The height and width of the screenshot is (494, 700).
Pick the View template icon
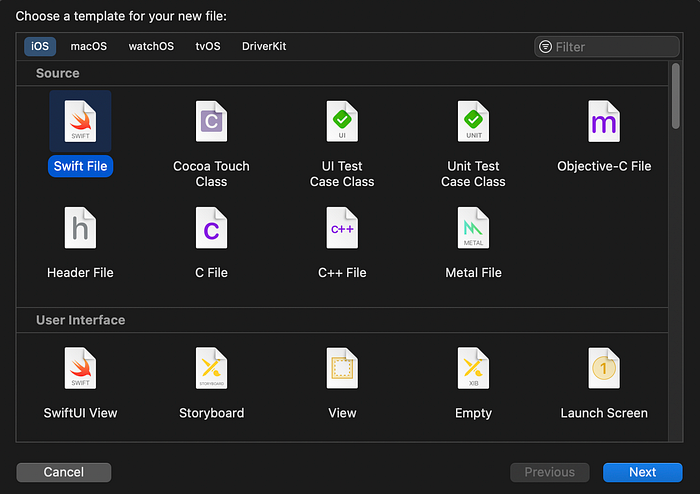(342, 368)
